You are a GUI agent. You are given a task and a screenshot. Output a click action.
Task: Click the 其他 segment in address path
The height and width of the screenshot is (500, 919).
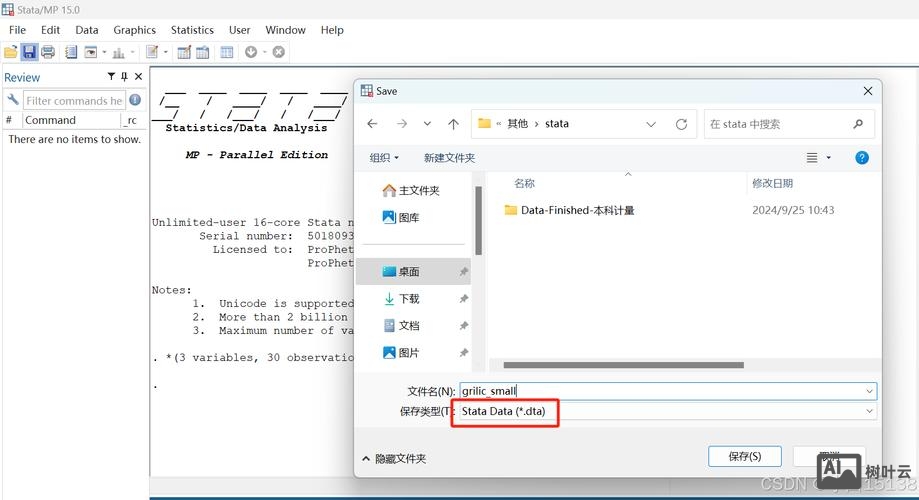[x=518, y=124]
